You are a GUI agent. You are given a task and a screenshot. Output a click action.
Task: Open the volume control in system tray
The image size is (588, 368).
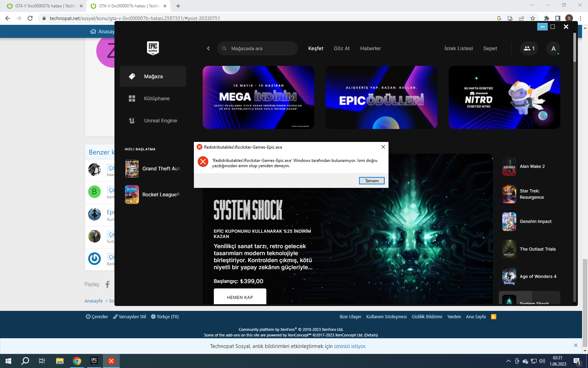pyautogui.click(x=542, y=361)
